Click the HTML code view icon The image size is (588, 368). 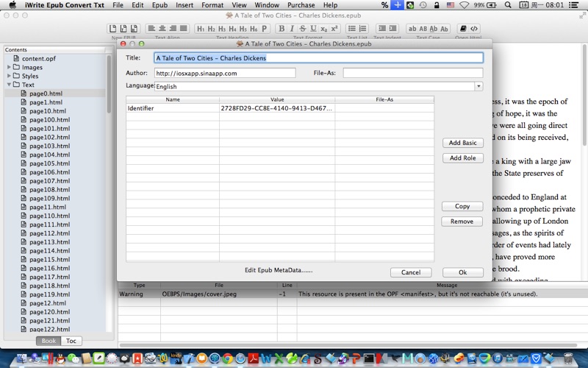pos(474,29)
